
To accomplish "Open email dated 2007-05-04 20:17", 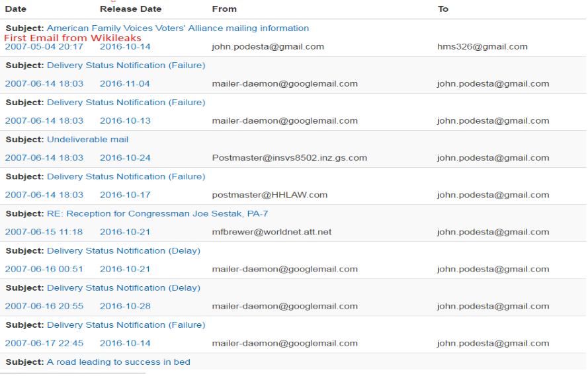I will (x=44, y=47).
